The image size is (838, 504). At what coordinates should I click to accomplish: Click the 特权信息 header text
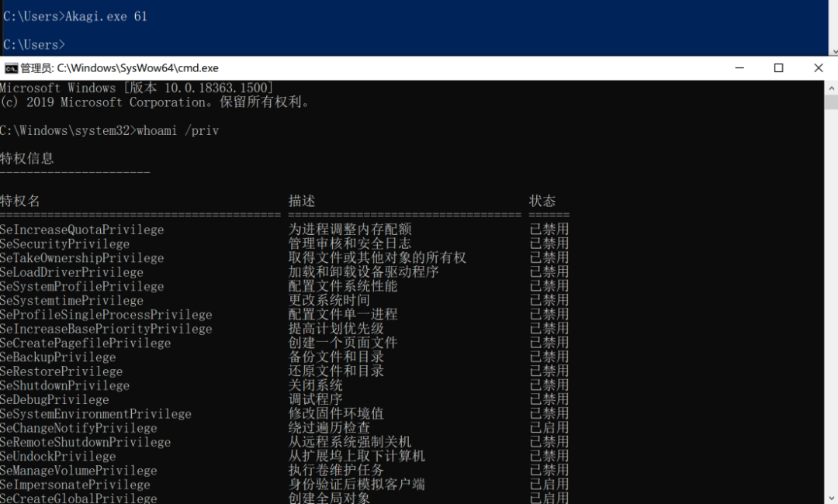click(27, 157)
